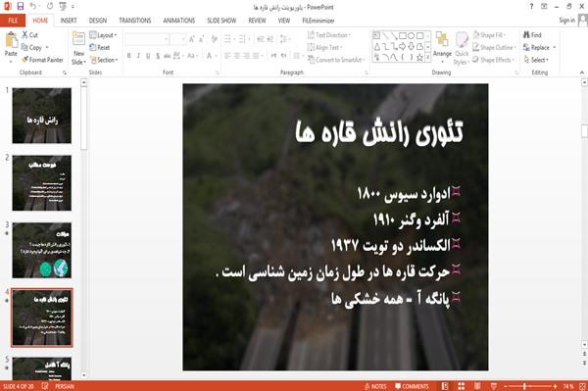Screen dimensions: 588x391
Task: Open the Shape Fill dropdown
Action: click(489, 35)
